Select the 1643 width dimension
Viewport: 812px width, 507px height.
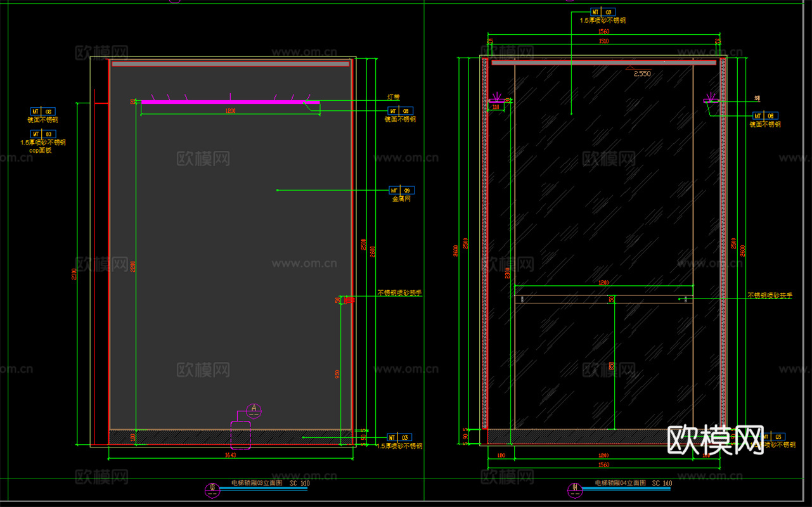pos(230,454)
